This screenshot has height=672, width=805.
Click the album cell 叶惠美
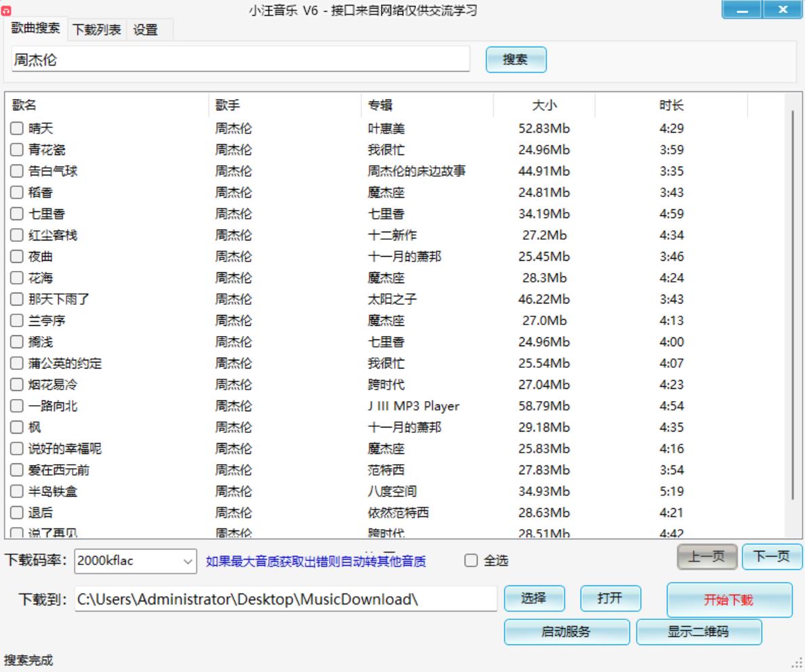[386, 128]
